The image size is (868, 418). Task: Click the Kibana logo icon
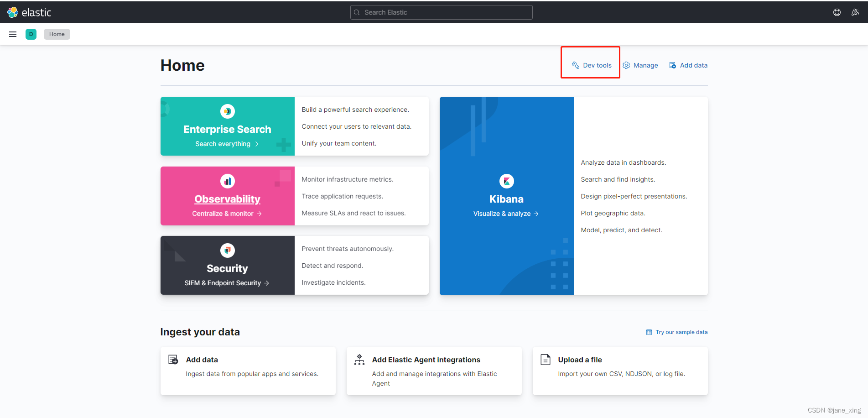pyautogui.click(x=507, y=181)
